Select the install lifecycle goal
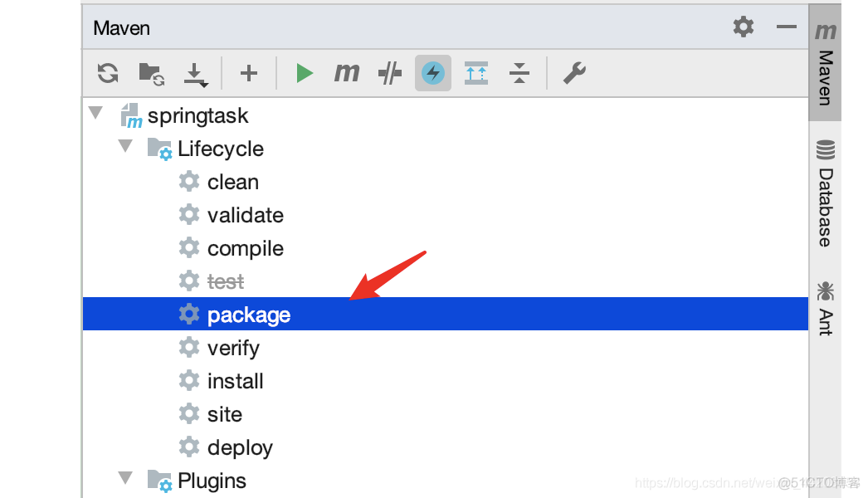The height and width of the screenshot is (498, 868). click(235, 381)
